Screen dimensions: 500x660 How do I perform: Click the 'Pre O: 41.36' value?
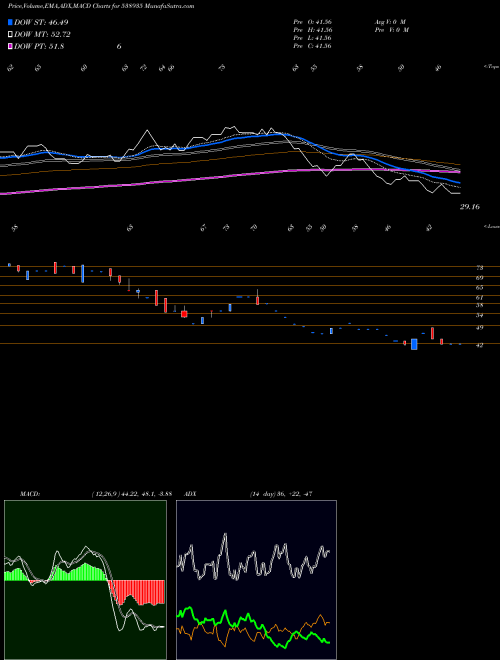(x=313, y=22)
